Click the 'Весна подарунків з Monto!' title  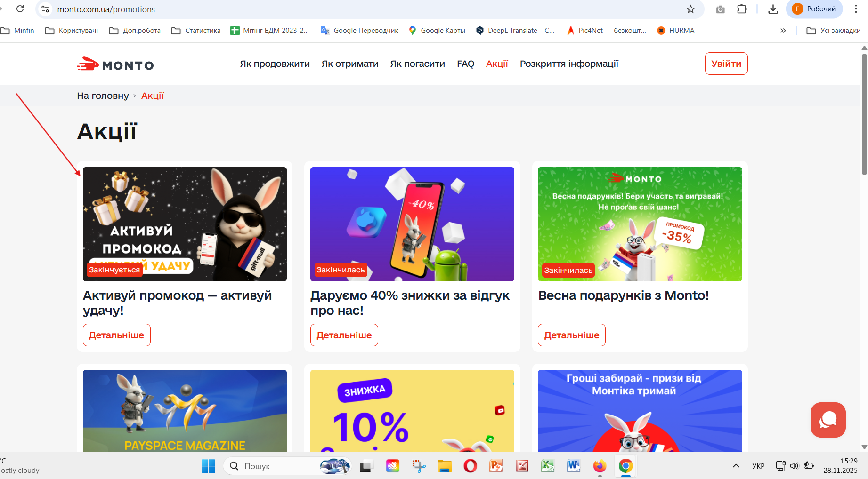(624, 295)
